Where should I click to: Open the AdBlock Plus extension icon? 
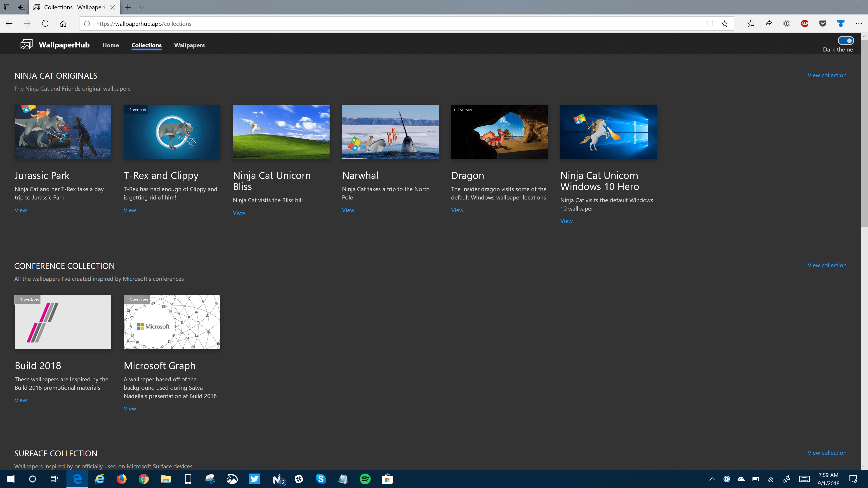(805, 23)
